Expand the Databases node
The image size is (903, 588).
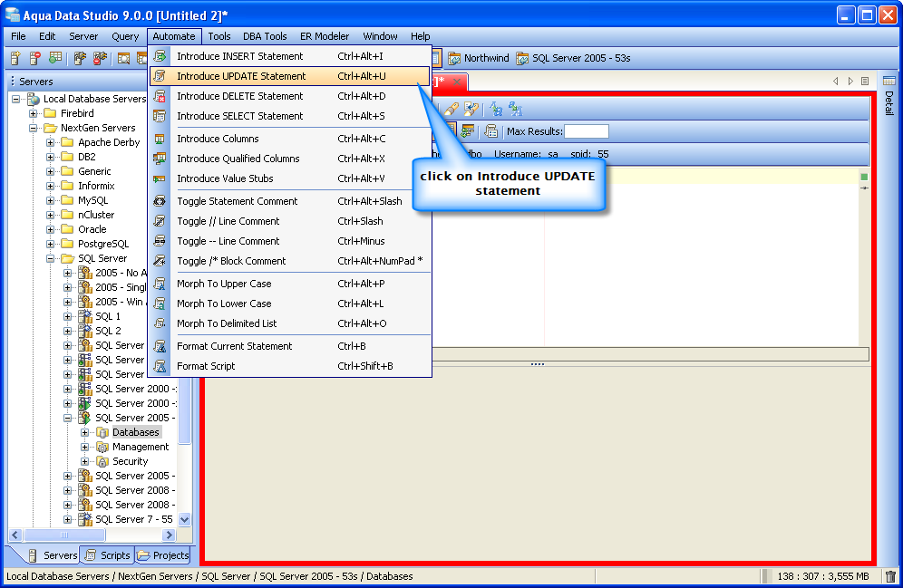84,432
